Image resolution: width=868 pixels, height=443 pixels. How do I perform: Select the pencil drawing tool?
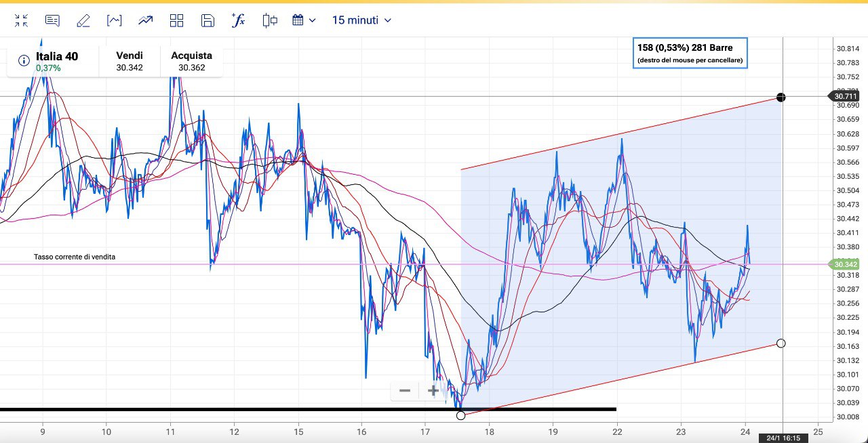click(83, 20)
